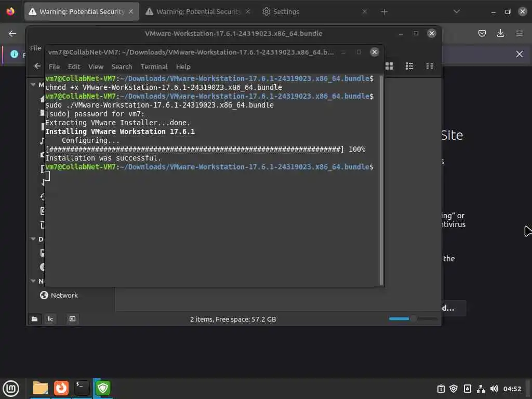Open green shield app in taskbar
532x399 pixels.
coord(103,388)
